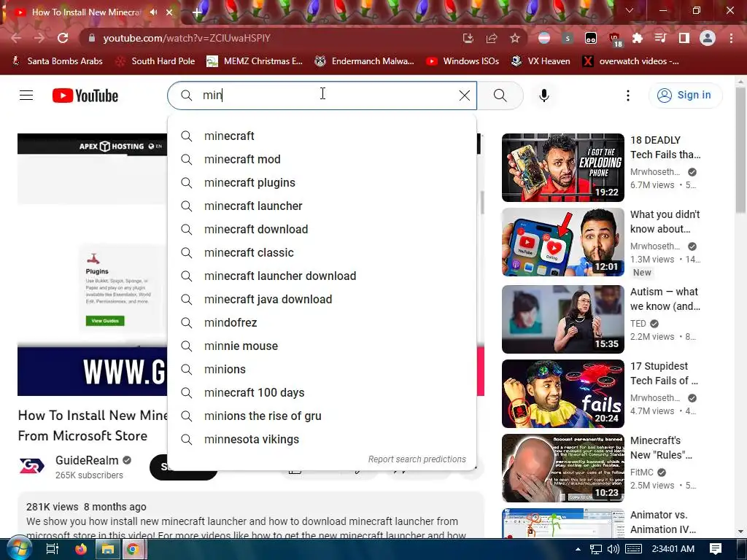
Task: Open the Action Center notification icon
Action: pyautogui.click(x=715, y=549)
